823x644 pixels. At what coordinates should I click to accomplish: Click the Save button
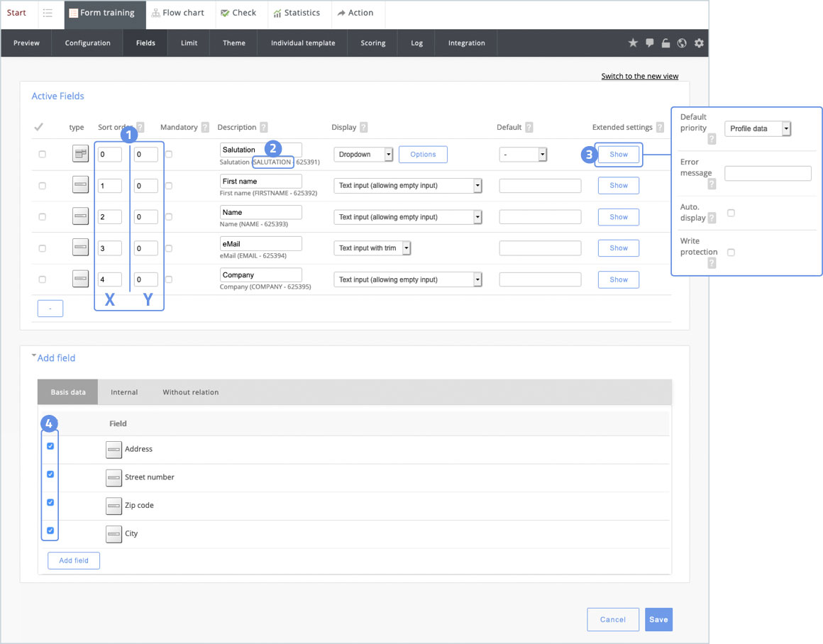point(658,619)
